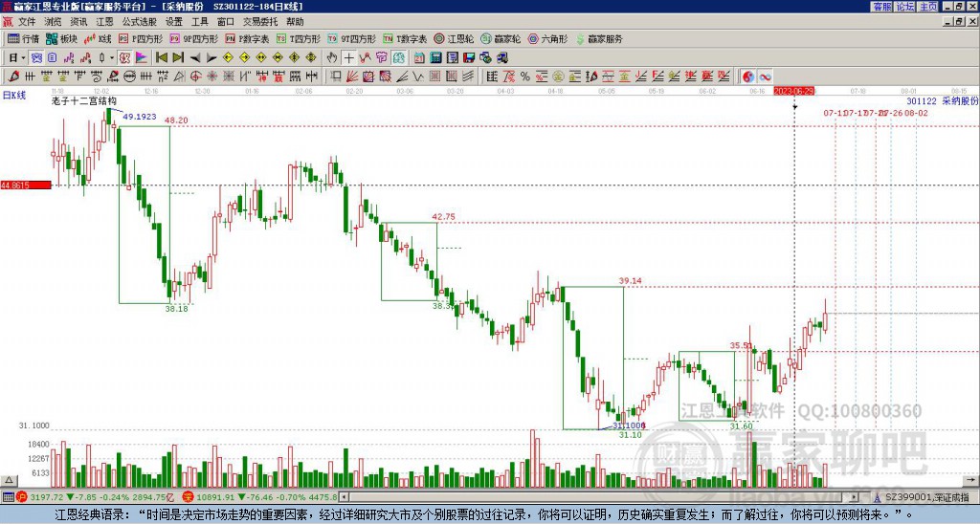Click the percent sign tool icon
The height and width of the screenshot is (524, 980).
[525, 76]
